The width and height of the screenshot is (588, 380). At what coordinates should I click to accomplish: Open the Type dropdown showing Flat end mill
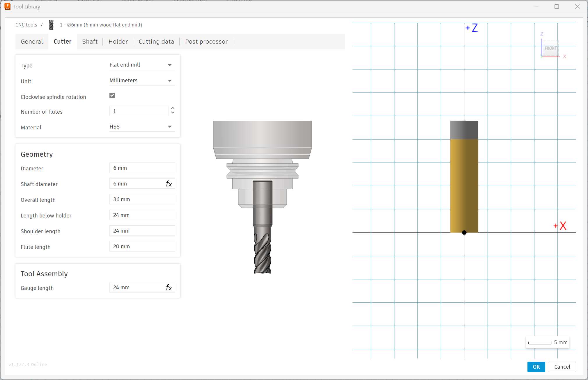(142, 65)
